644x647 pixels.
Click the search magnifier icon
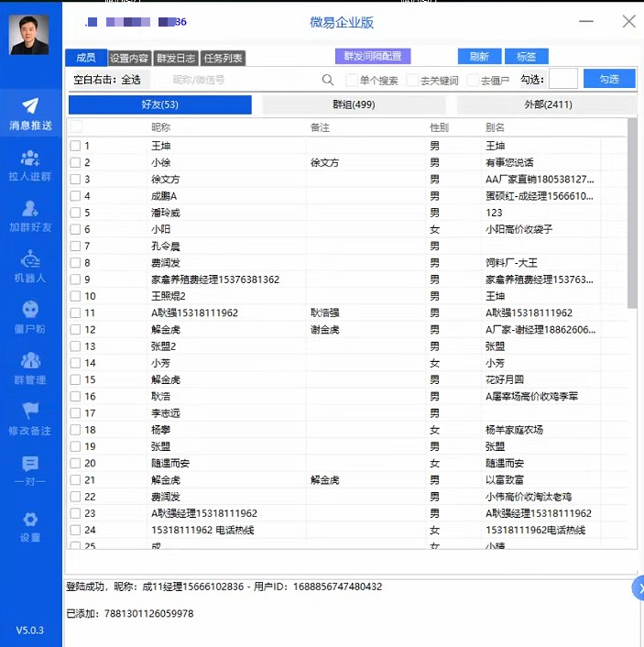(x=328, y=80)
